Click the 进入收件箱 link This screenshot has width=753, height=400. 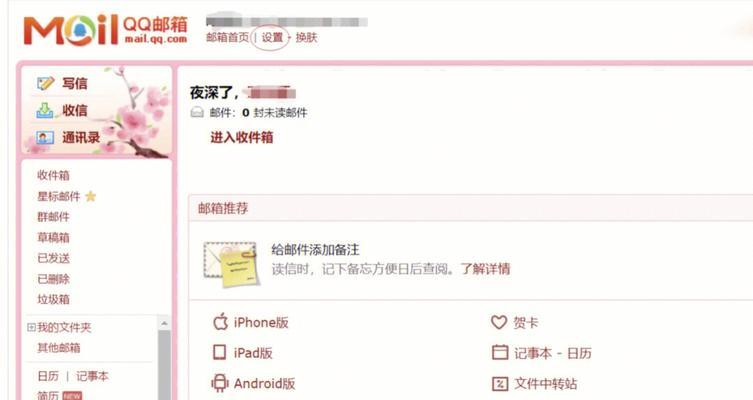click(242, 137)
